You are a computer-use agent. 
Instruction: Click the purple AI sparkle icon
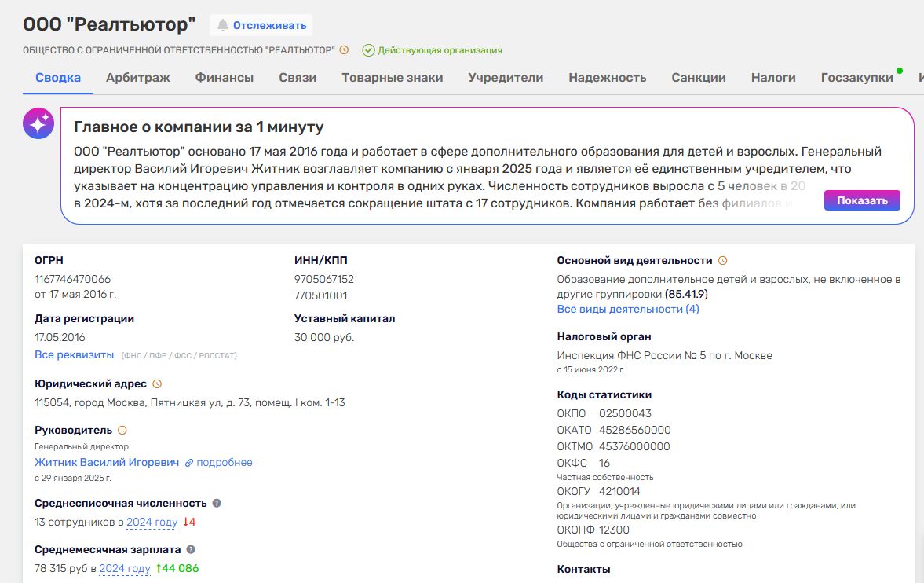pos(38,124)
